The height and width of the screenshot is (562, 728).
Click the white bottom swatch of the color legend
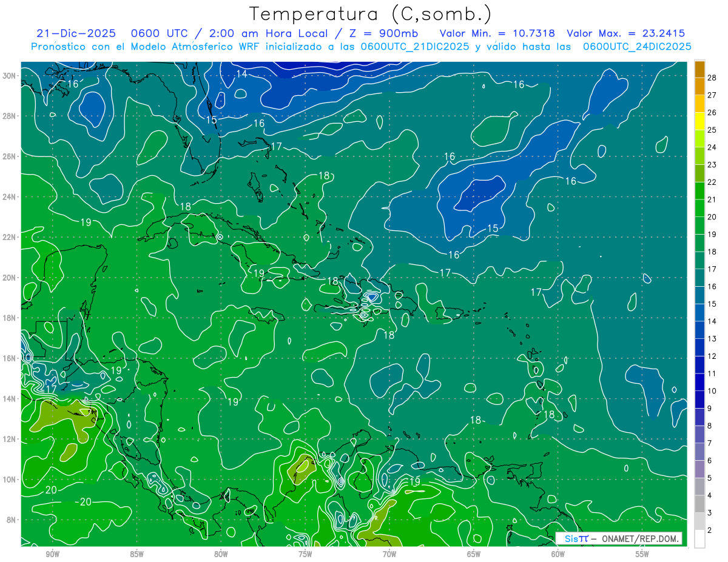699,539
